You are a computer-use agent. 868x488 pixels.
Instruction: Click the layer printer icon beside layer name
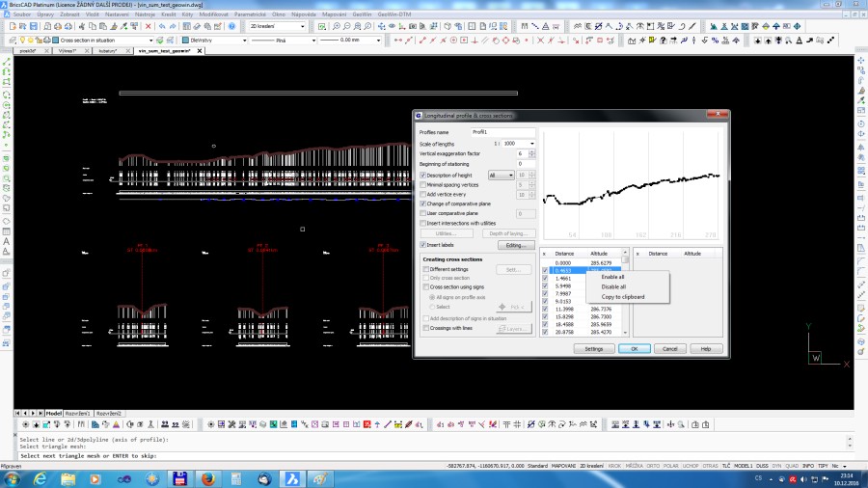pos(47,41)
